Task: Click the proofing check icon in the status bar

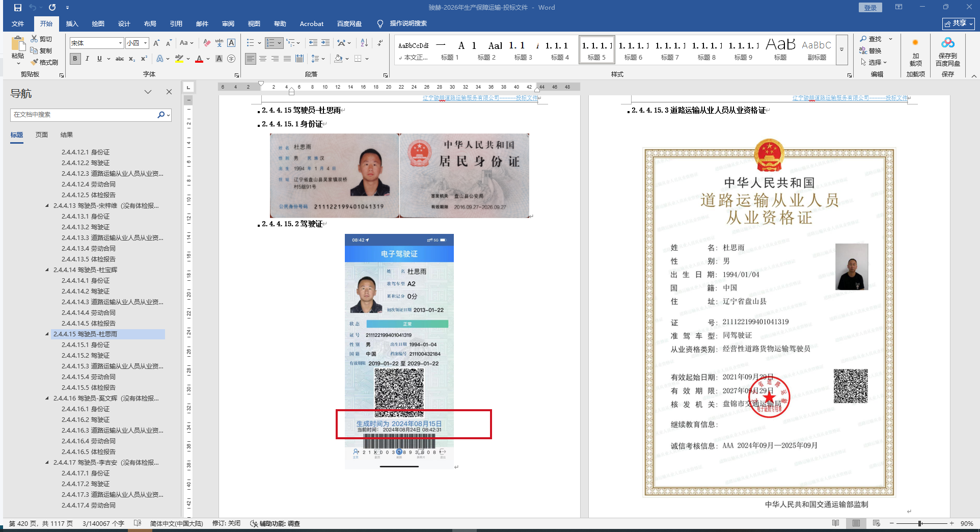Action: pos(137,523)
